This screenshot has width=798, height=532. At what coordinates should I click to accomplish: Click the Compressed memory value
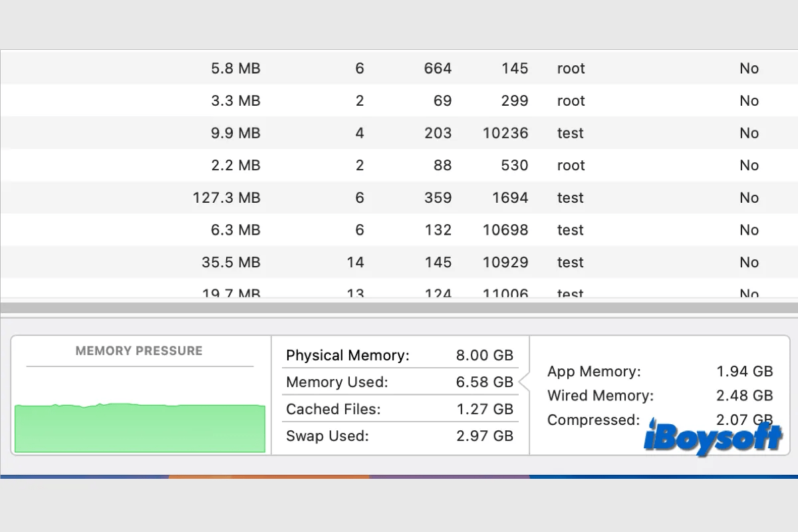[744, 420]
